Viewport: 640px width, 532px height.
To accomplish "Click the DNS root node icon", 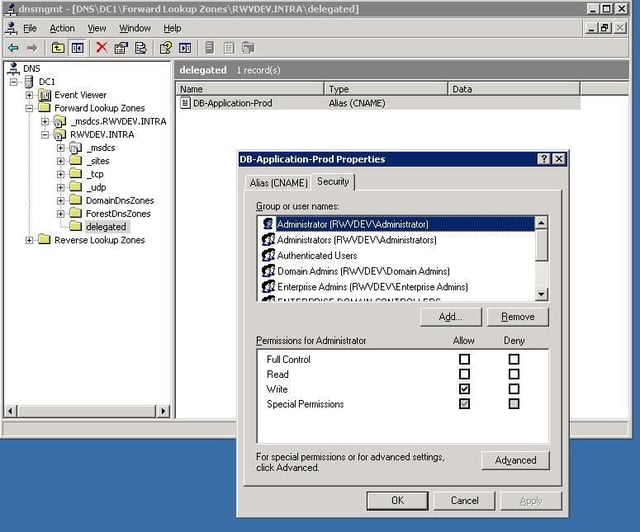I will pos(13,68).
